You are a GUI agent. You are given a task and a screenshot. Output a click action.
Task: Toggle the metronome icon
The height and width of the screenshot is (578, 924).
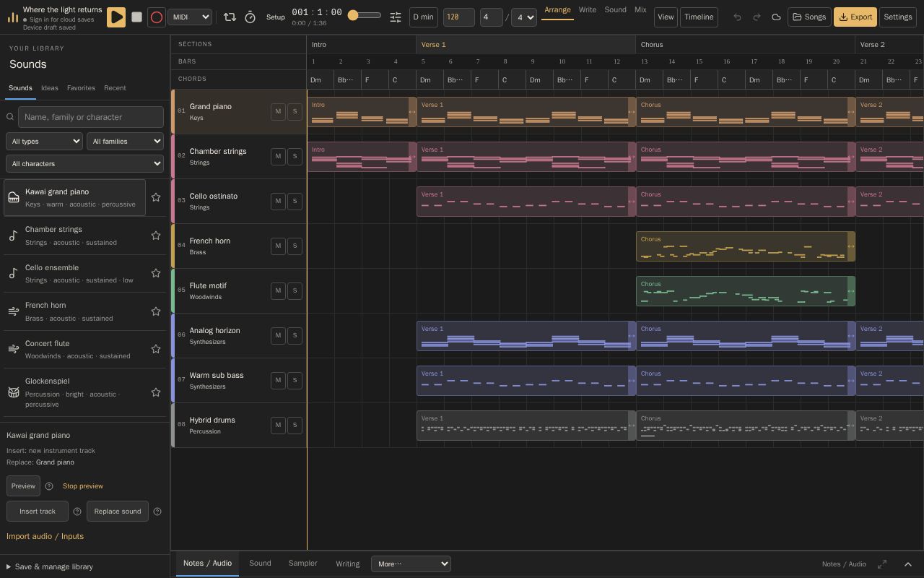(x=250, y=17)
